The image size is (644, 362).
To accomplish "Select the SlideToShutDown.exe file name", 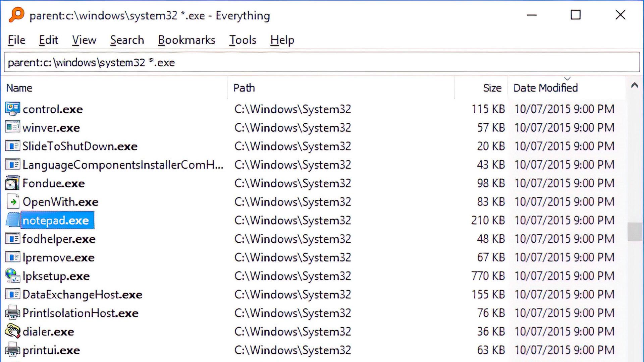I will [80, 146].
